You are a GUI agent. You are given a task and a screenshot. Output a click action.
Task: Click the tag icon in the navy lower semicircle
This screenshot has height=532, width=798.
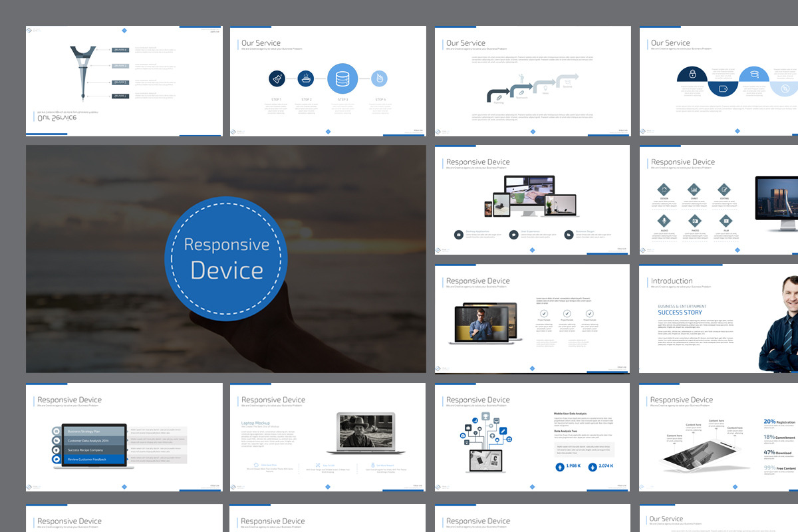(x=723, y=88)
